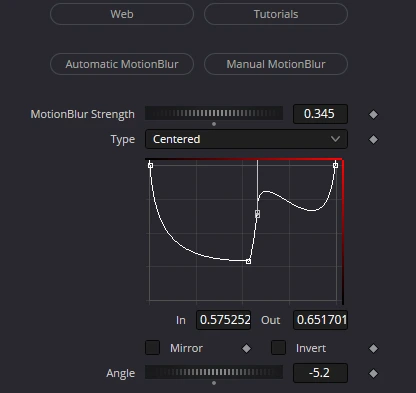Select the lowest curve control point

click(248, 262)
